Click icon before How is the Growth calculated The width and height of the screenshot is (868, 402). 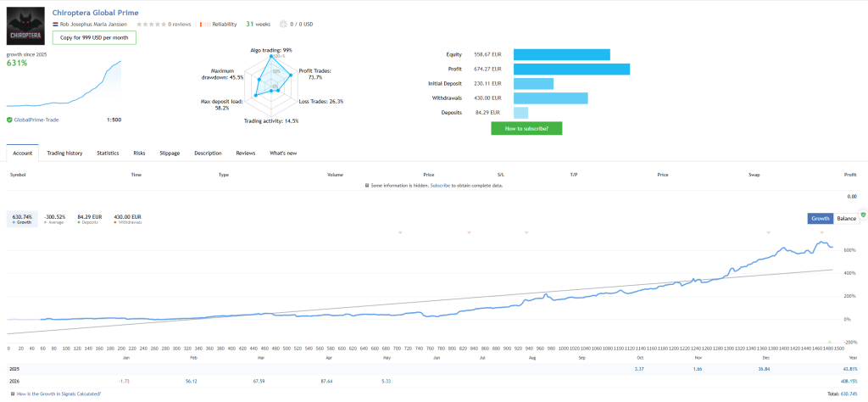[x=13, y=394]
